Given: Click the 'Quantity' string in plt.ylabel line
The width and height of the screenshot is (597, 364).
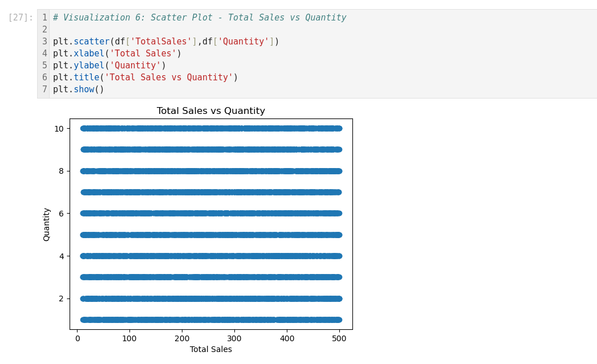Looking at the screenshot, I should pyautogui.click(x=135, y=66).
